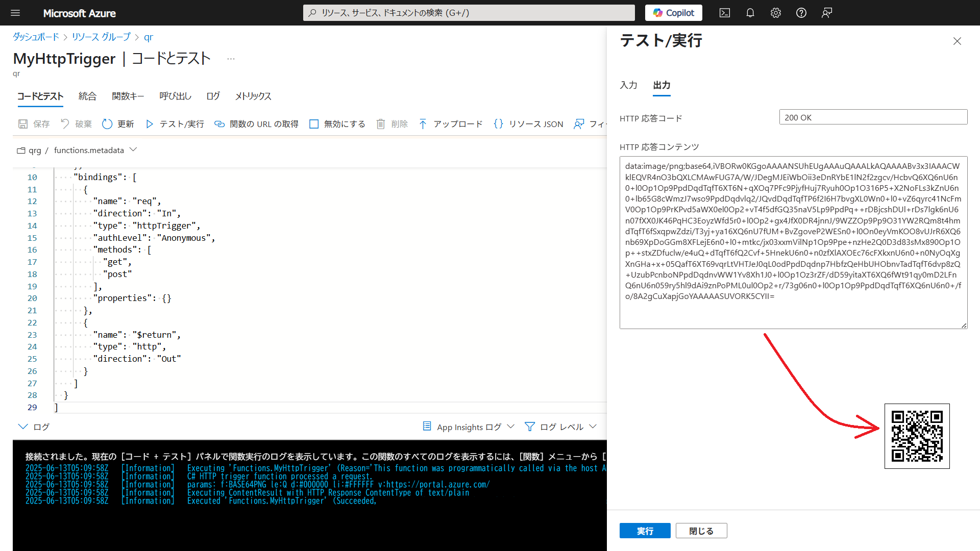Click the アップロード arrow icon
This screenshot has height=551, width=980.
423,124
